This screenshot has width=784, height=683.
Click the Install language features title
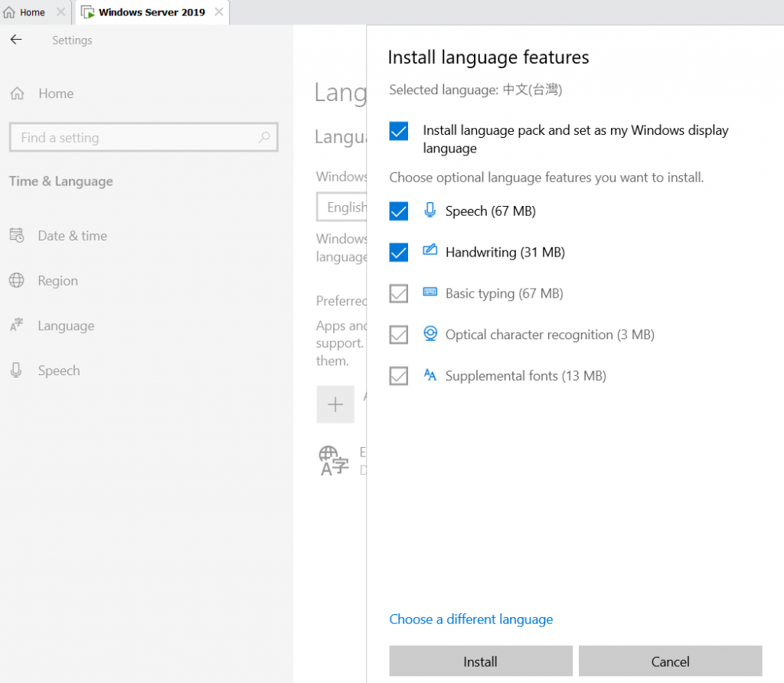pos(488,57)
